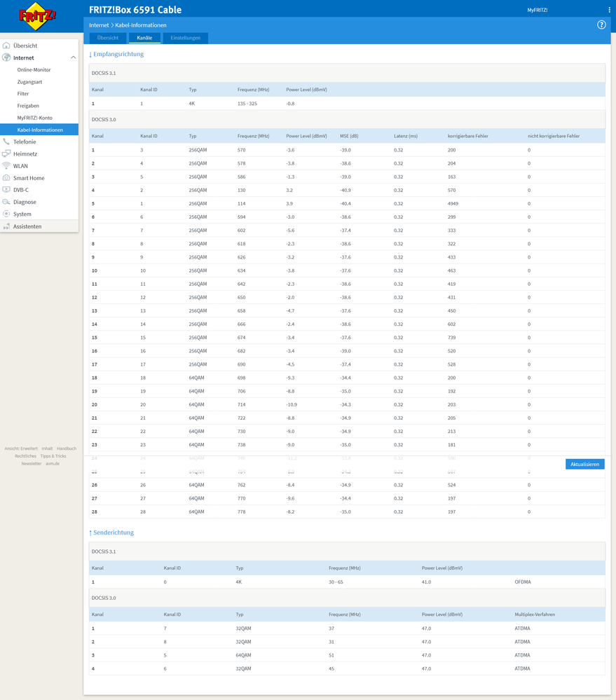
Task: Click the Telefonie phone icon
Action: pyautogui.click(x=7, y=142)
